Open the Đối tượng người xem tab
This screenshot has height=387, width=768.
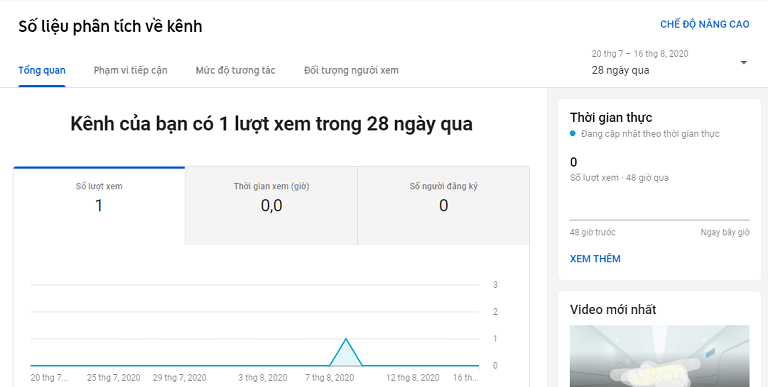[351, 70]
